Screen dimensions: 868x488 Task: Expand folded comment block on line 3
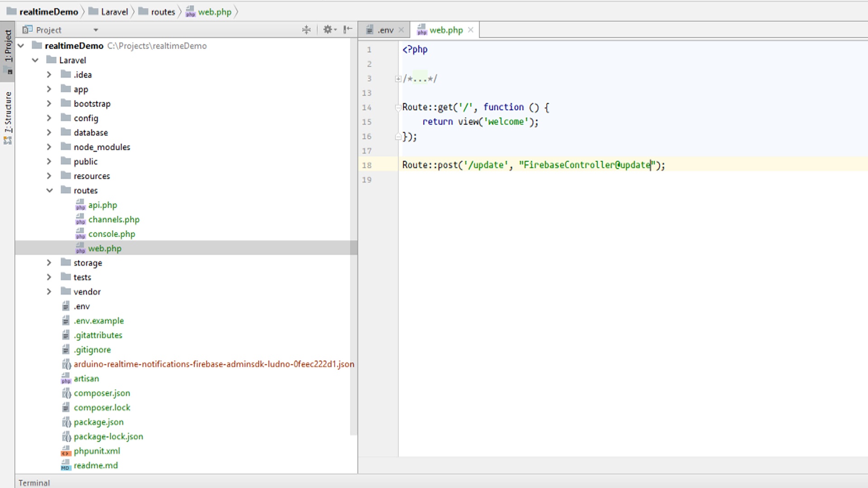click(398, 79)
